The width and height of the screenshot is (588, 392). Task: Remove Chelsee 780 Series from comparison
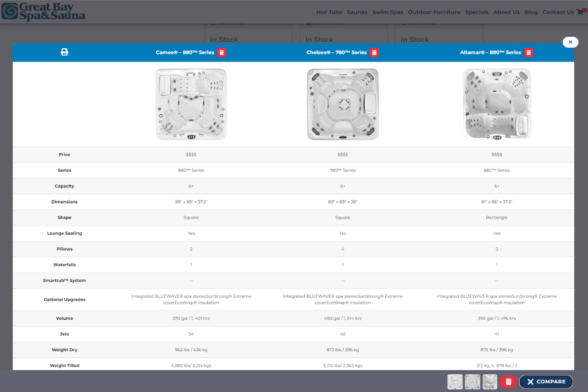374,52
